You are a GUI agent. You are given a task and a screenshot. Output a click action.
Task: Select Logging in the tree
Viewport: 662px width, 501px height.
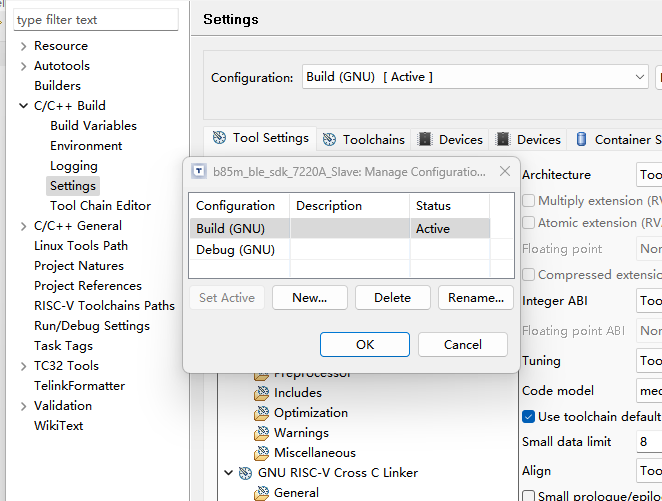pyautogui.click(x=74, y=166)
